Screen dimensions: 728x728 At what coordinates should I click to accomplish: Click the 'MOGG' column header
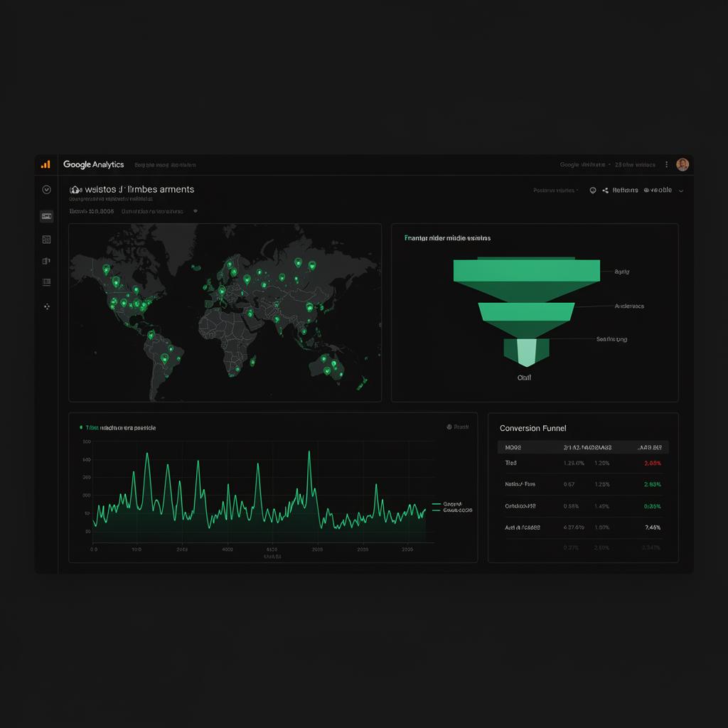pos(513,448)
